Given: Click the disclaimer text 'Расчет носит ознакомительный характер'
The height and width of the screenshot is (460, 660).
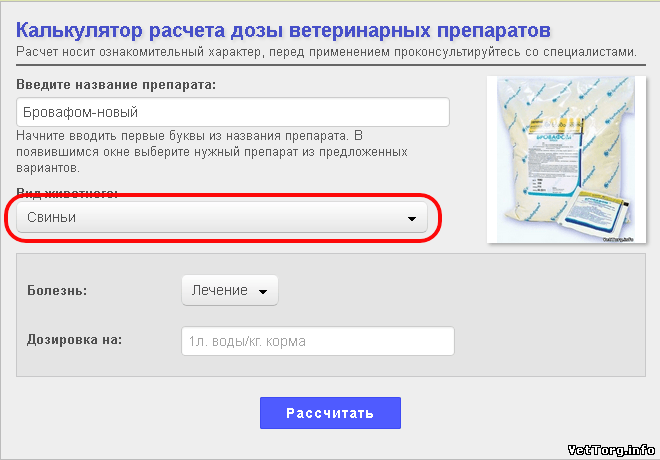Looking at the screenshot, I should 138,52.
